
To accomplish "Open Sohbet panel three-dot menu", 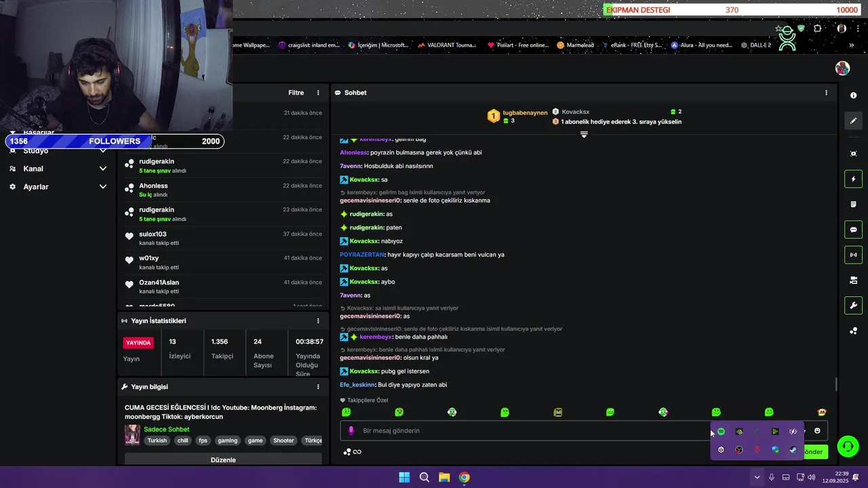I will tap(826, 93).
